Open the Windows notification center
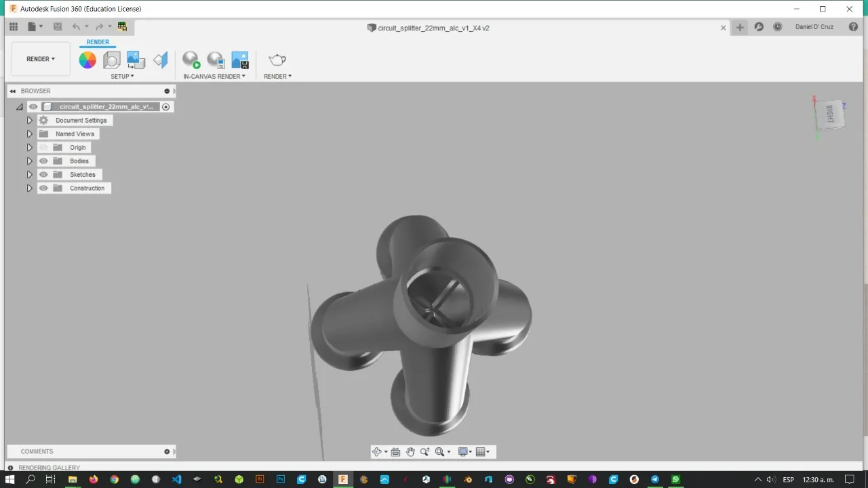The width and height of the screenshot is (868, 488). pyautogui.click(x=850, y=479)
